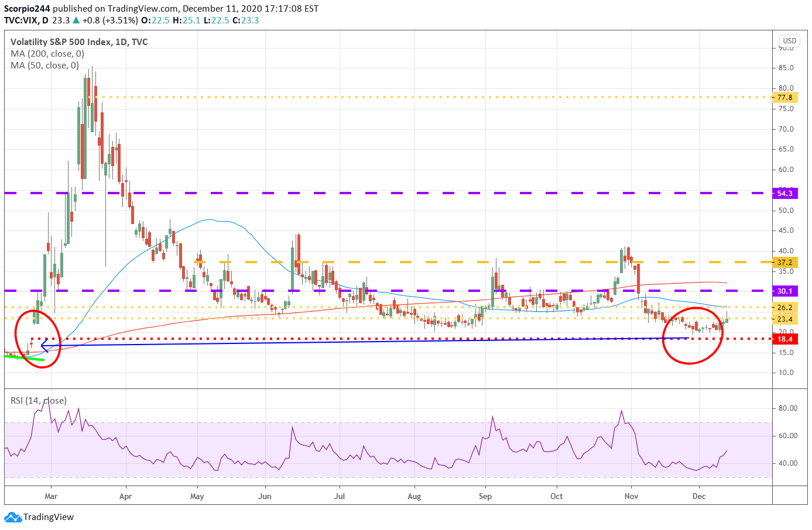Click the 30.1 purple price label
This screenshot has width=812, height=530.
[x=785, y=291]
